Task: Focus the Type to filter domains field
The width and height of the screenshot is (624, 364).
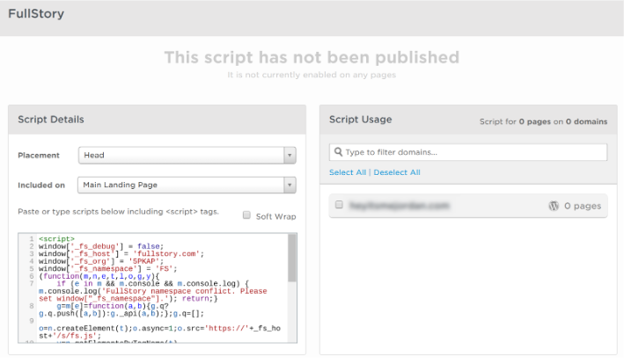Action: 468,152
